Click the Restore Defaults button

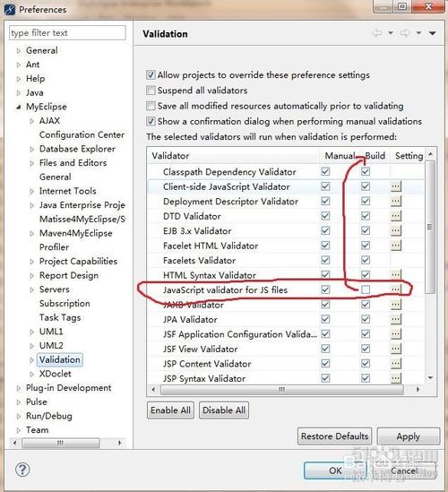[334, 436]
